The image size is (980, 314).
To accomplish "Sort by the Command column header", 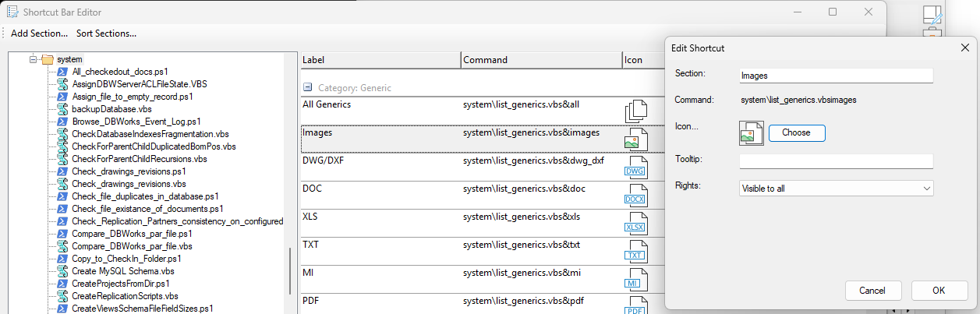I will [x=542, y=60].
